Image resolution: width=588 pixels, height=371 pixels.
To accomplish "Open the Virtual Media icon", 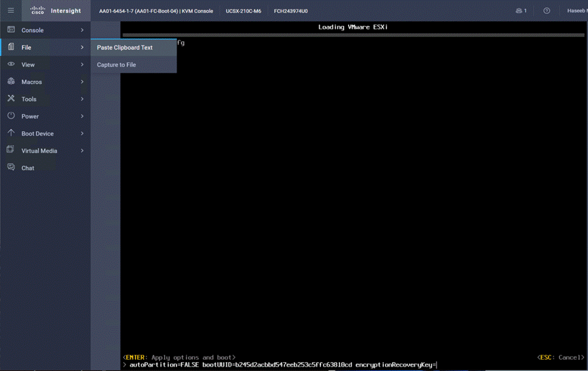I will [10, 151].
